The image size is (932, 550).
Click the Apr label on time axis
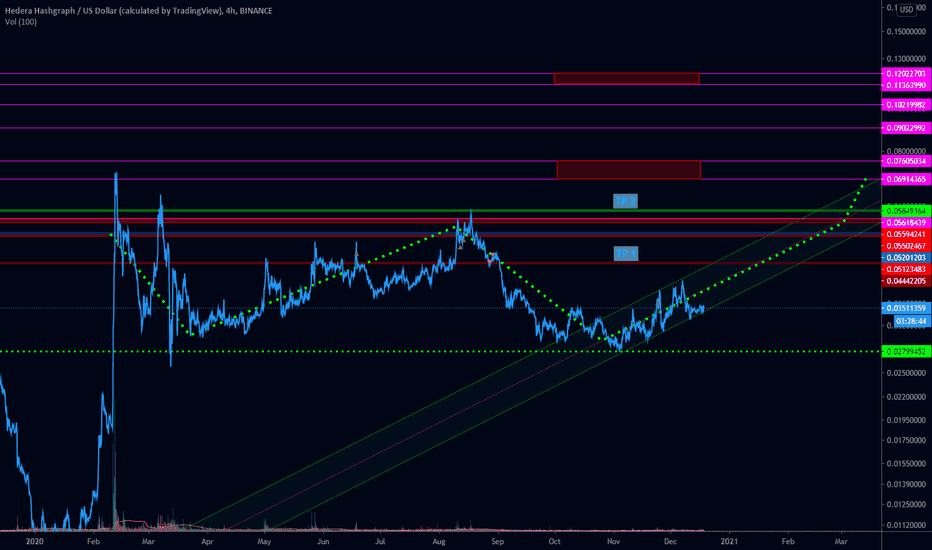207,541
